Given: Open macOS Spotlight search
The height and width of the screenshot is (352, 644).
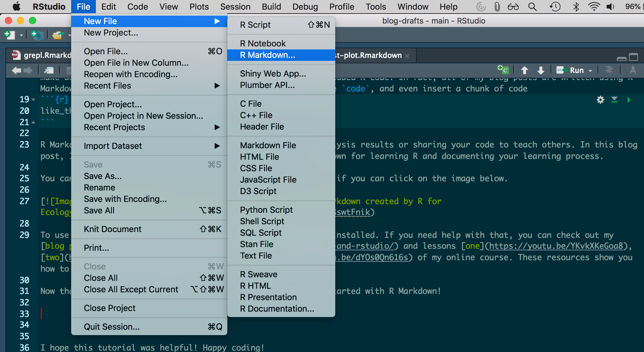Looking at the screenshot, I should click(532, 7).
